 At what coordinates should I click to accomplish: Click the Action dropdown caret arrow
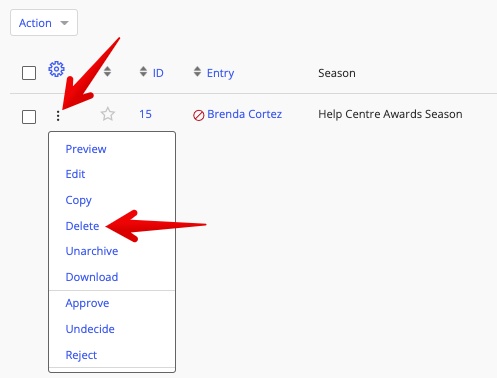click(x=64, y=23)
